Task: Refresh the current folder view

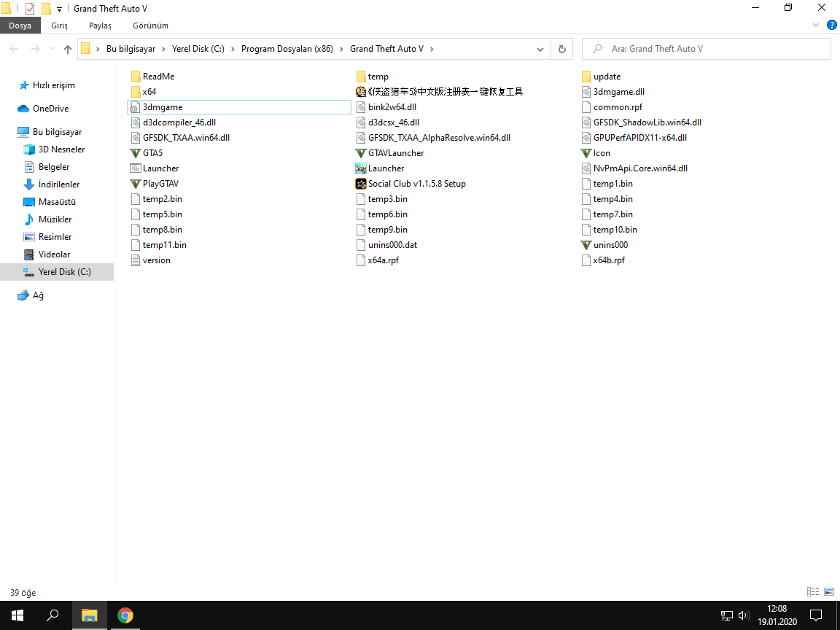Action: point(562,50)
